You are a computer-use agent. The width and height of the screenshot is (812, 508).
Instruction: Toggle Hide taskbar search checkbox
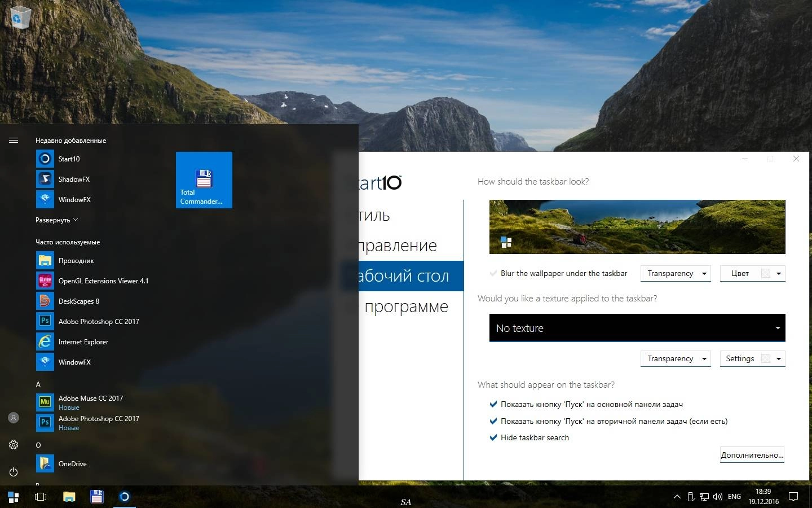(x=529, y=437)
